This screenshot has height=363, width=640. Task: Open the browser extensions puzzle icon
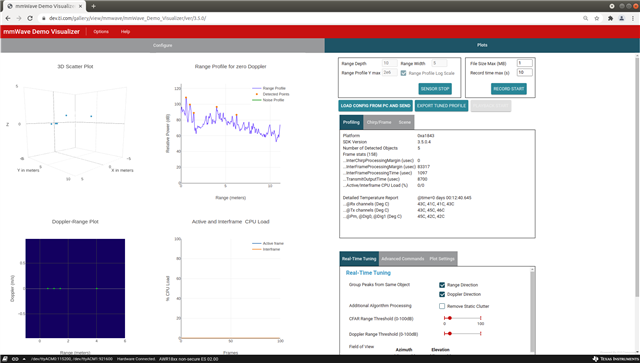pos(610,18)
